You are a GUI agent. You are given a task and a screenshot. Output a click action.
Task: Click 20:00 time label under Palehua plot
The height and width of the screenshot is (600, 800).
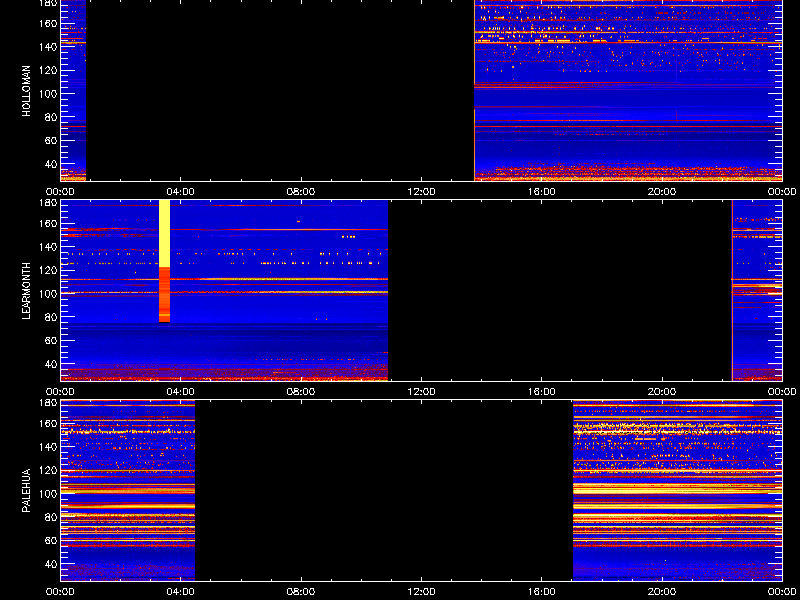[662, 592]
